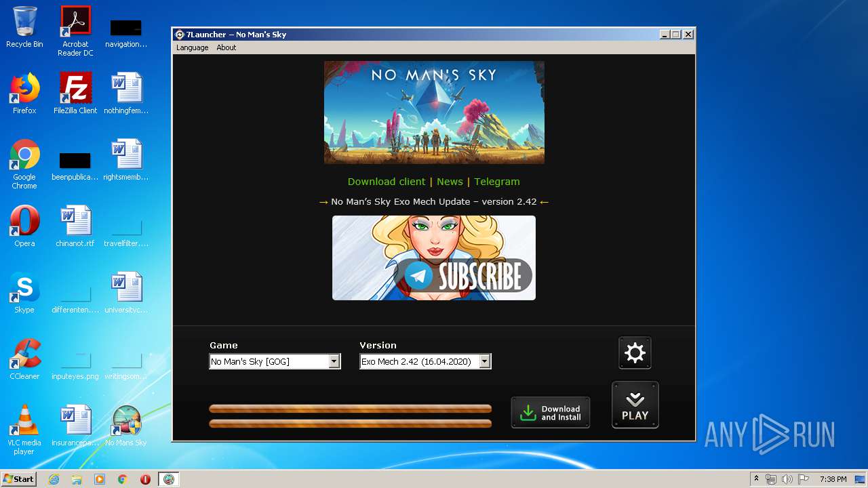Viewport: 868px width, 488px height.
Task: Open the Windows Start menu
Action: (x=18, y=479)
